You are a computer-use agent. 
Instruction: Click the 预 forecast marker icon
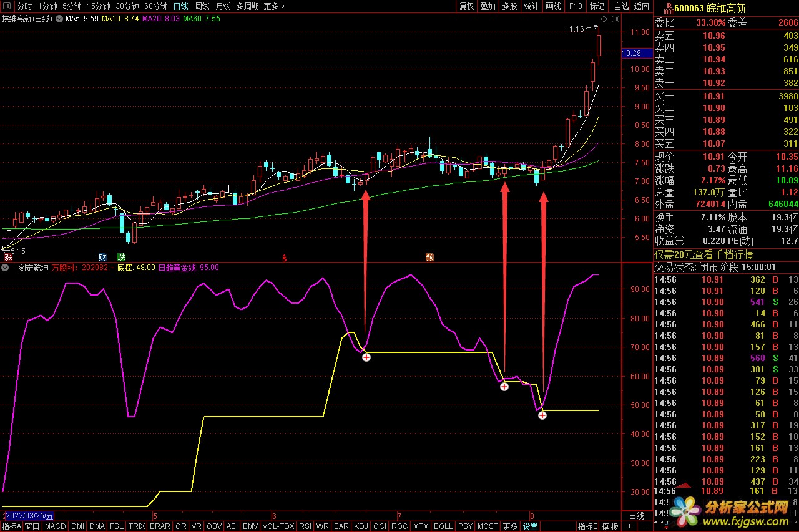tap(429, 257)
